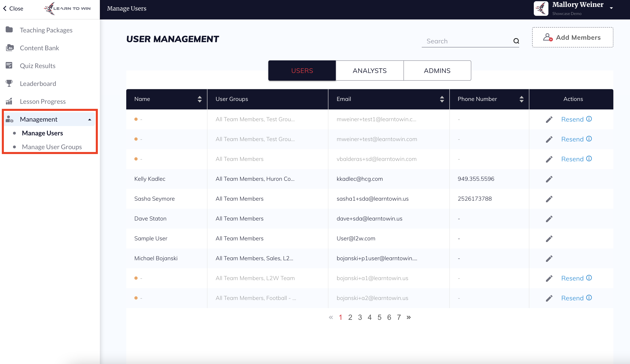Open the Mallory Weiner account dropdown
Image resolution: width=630 pixels, height=364 pixels.
611,8
